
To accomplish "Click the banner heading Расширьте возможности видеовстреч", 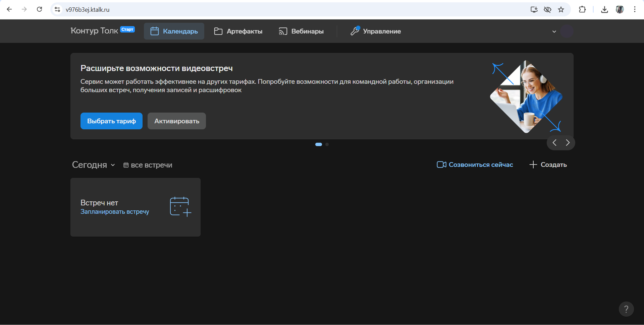I will tap(157, 68).
